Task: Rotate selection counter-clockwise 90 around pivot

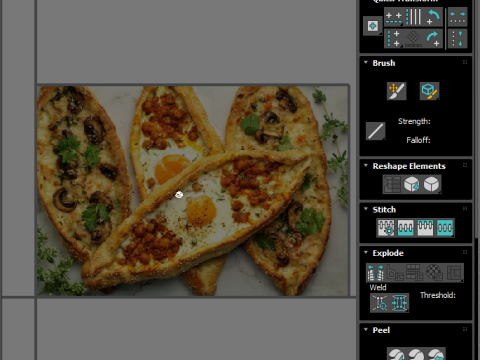Action: pyautogui.click(x=433, y=17)
